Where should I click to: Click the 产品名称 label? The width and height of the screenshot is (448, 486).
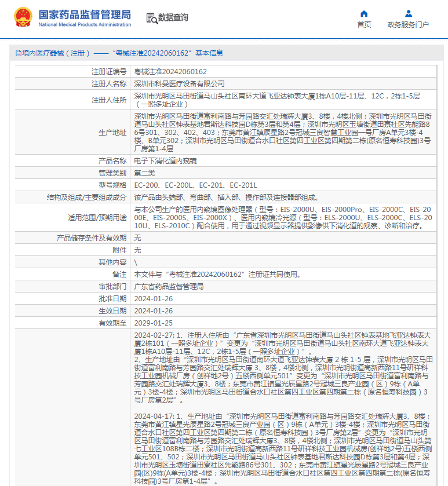pos(112,160)
